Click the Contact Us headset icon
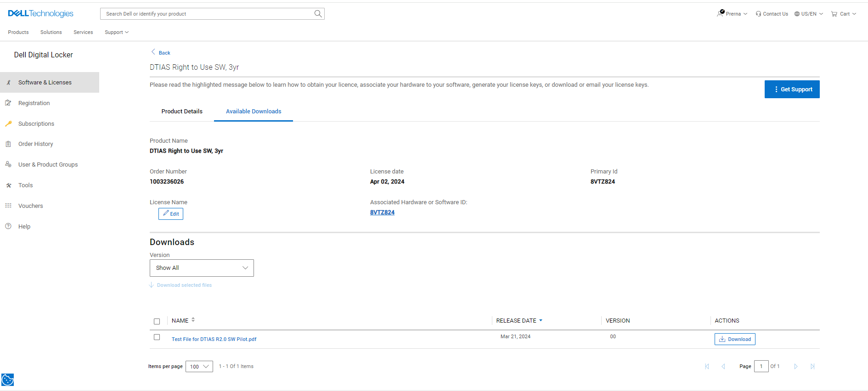The image size is (868, 391). click(758, 14)
